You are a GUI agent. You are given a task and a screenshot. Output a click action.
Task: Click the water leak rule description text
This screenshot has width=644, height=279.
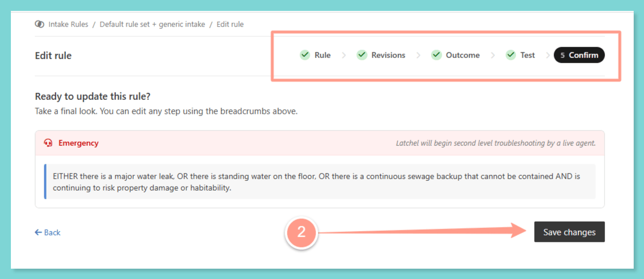point(317,181)
